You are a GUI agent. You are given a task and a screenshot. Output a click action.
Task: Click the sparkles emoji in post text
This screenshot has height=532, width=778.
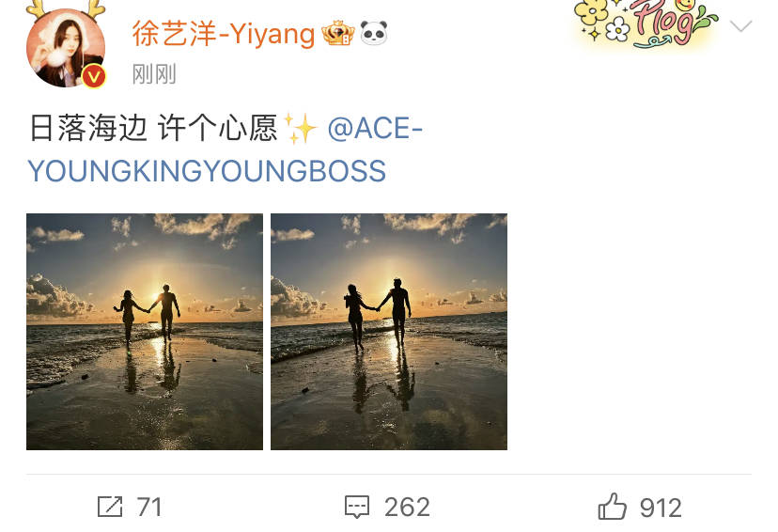tap(300, 128)
